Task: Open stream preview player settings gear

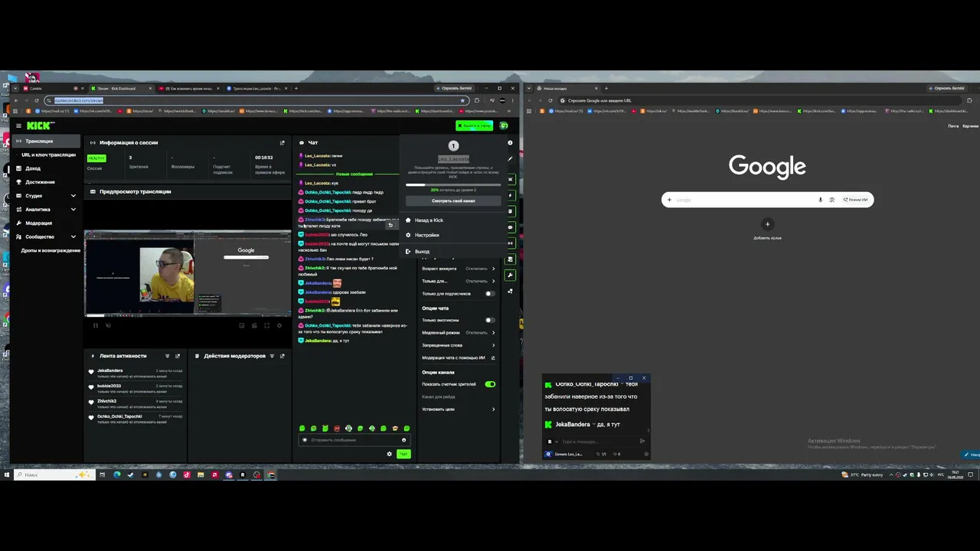Action: coord(279,325)
